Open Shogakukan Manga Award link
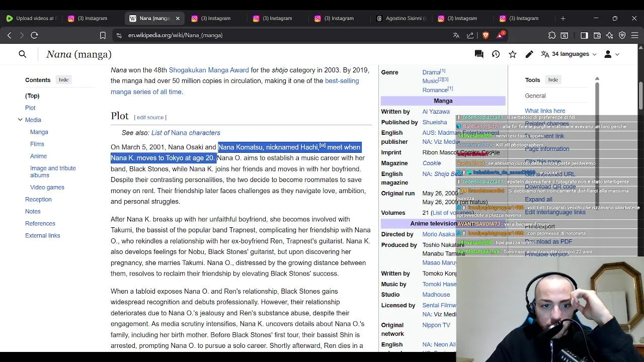 click(209, 70)
